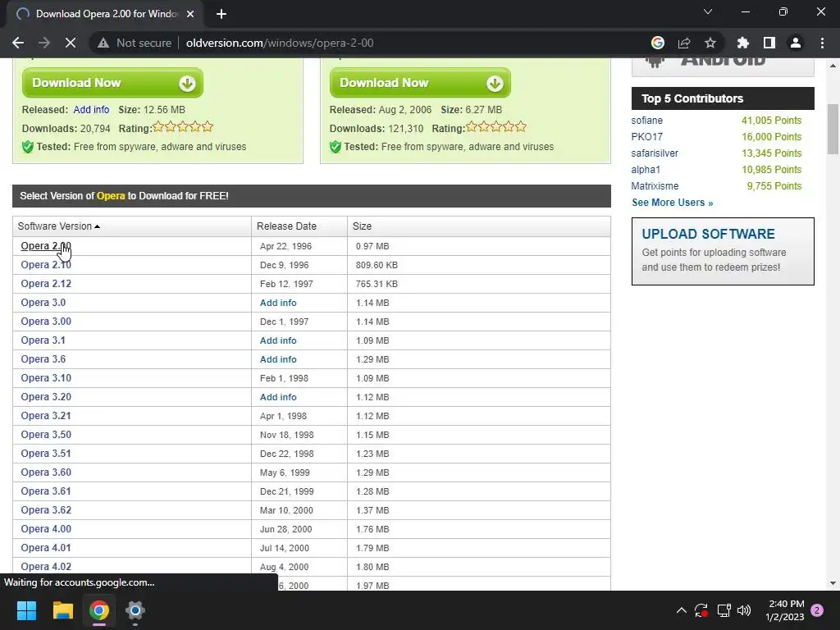
Task: Open the volume control in system tray
Action: (x=744, y=610)
